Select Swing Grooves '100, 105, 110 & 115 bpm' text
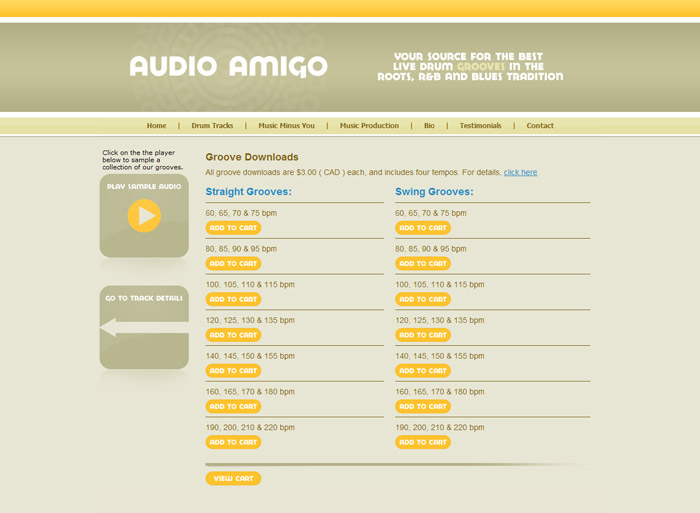 pyautogui.click(x=440, y=284)
